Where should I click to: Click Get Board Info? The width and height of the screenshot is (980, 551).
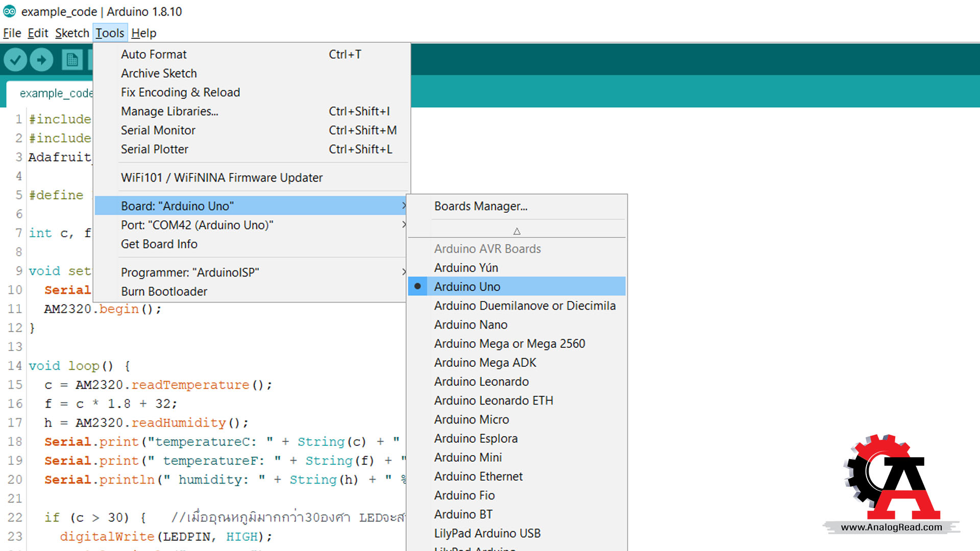click(251, 244)
